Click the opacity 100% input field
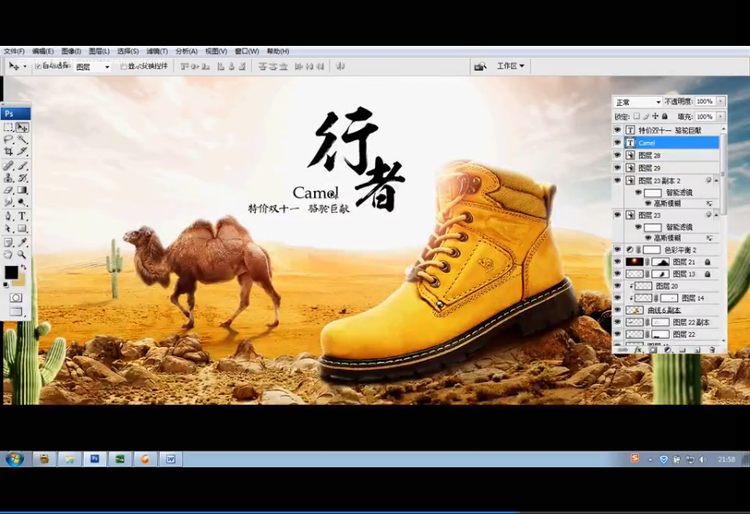This screenshot has width=750, height=514. (x=705, y=101)
